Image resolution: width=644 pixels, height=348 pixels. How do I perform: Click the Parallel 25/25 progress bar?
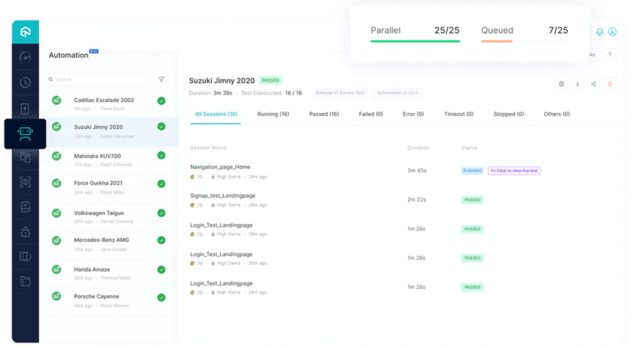tap(415, 41)
